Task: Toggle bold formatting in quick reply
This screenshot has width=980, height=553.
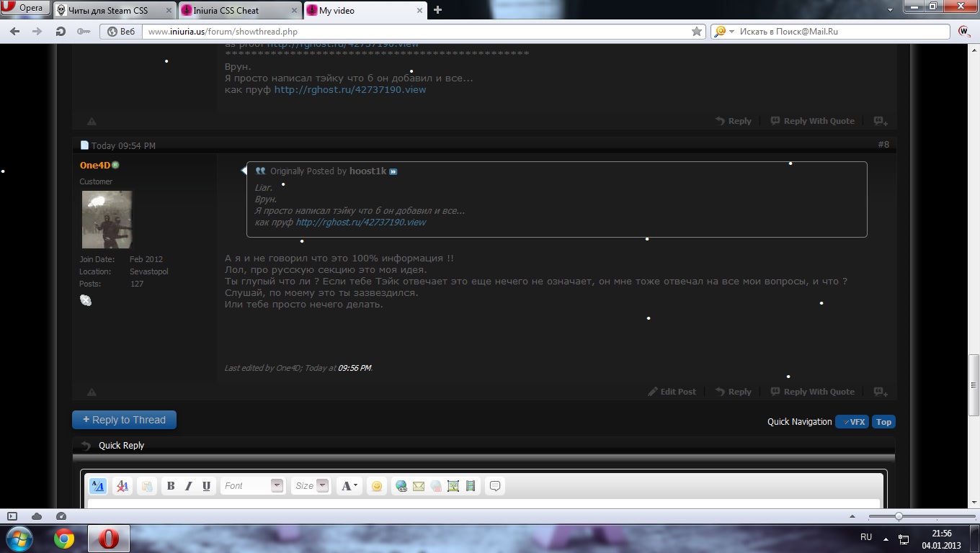Action: coord(171,486)
